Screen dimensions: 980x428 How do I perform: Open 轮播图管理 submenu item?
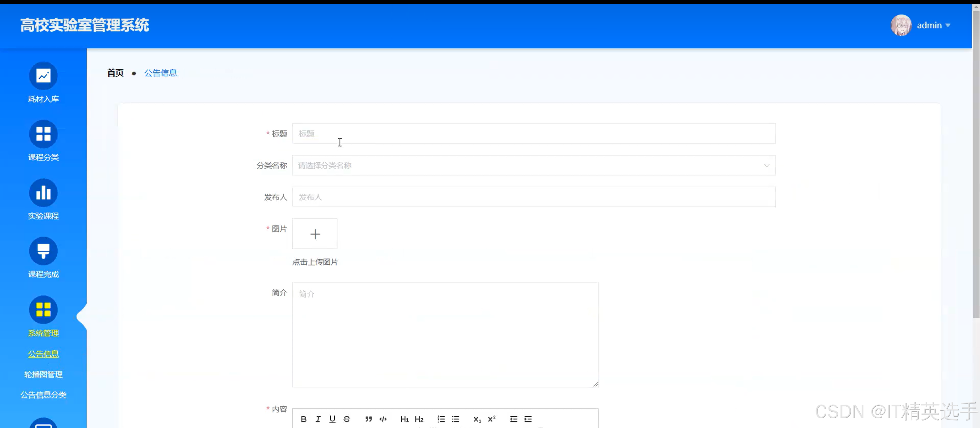click(43, 374)
